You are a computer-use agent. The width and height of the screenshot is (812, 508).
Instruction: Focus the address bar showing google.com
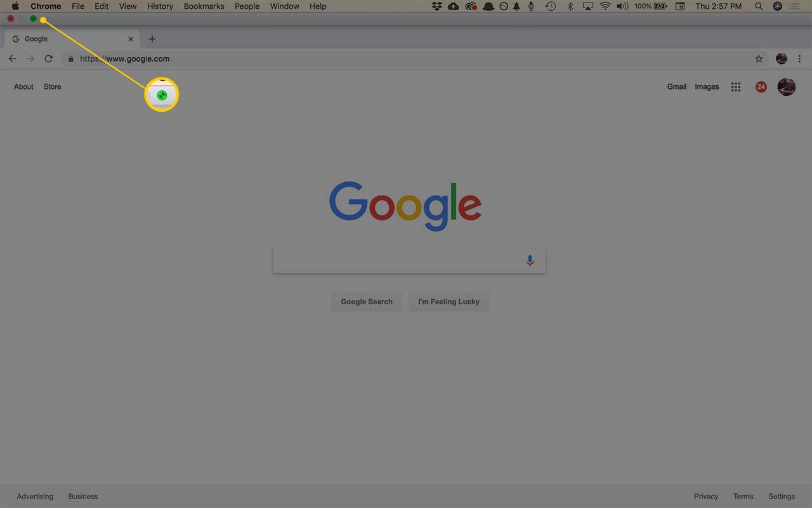coord(414,58)
